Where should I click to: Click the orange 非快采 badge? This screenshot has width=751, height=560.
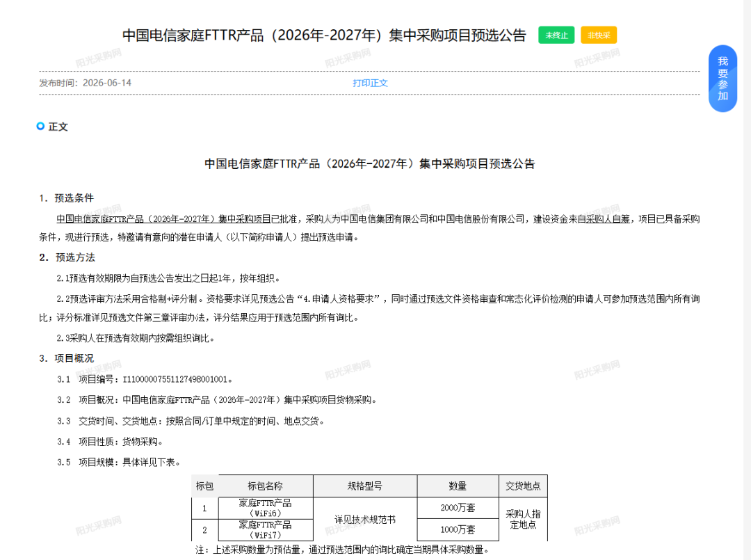[x=599, y=35]
